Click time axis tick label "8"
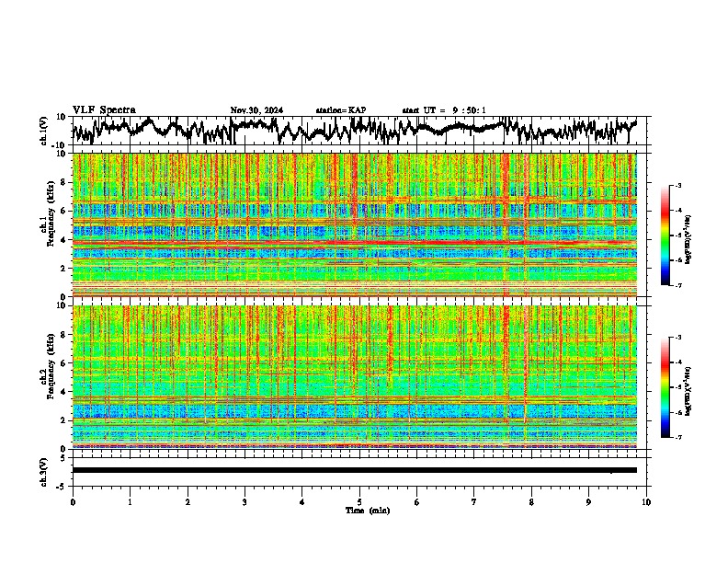Viewport: 728px width, 563px height. tap(531, 501)
